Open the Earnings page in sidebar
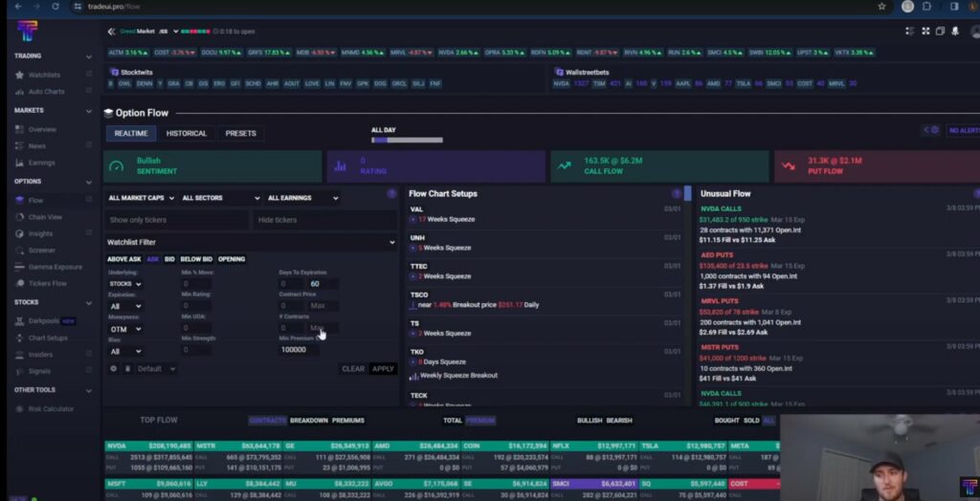The image size is (980, 501). point(41,163)
